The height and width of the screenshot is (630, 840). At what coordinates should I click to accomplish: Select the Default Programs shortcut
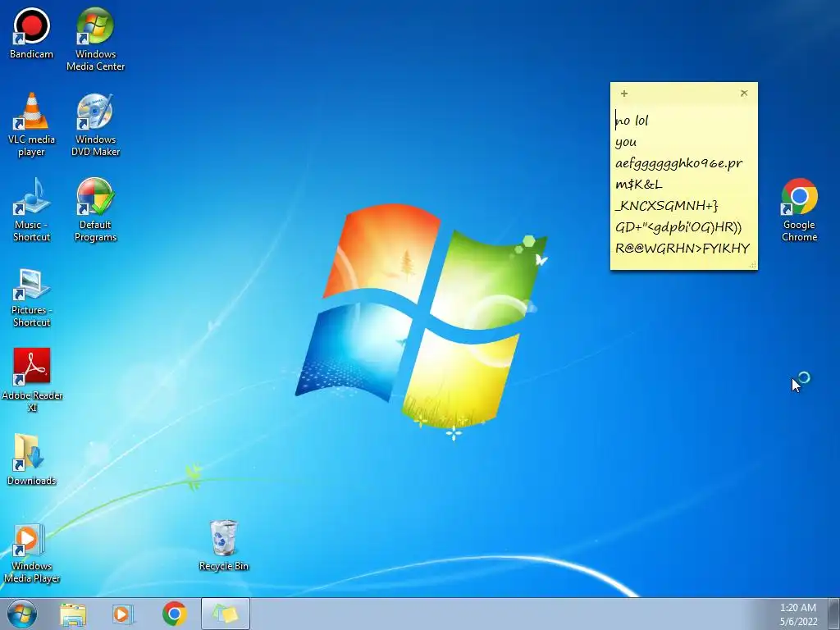click(x=95, y=209)
